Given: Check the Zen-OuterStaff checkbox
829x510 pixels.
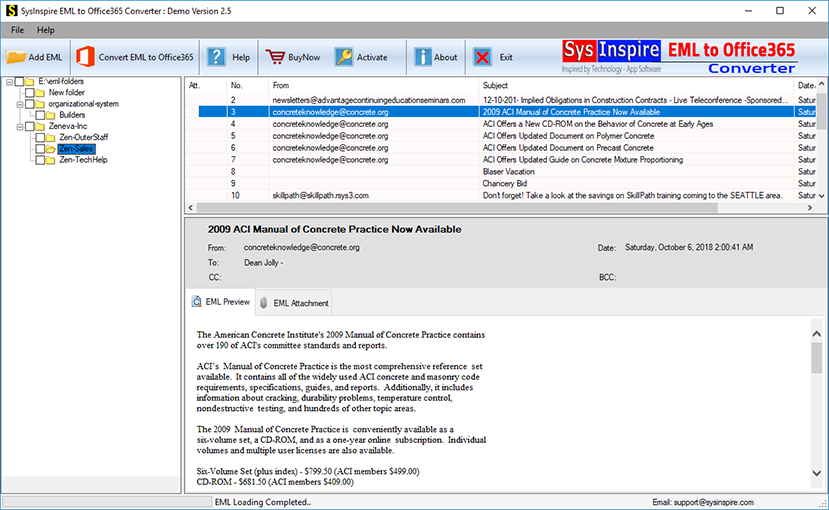Looking at the screenshot, I should click(x=40, y=137).
